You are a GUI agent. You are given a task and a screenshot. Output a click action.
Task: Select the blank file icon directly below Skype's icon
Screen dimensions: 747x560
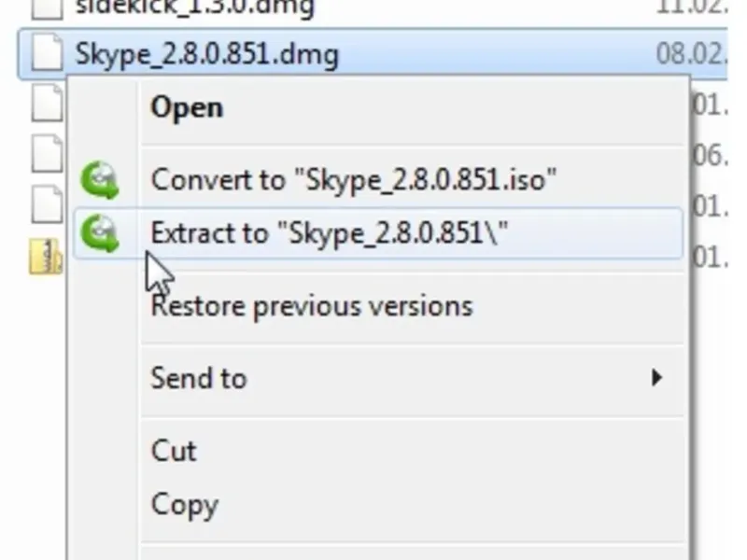click(47, 103)
